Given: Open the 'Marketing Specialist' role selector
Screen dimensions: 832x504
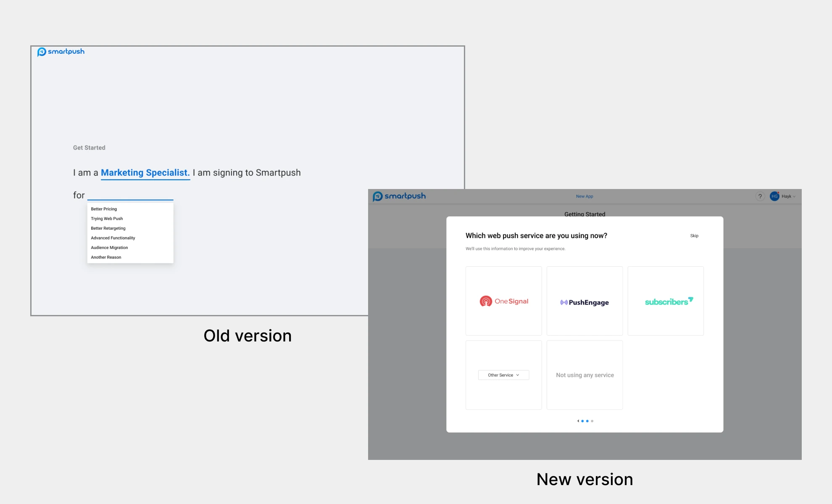Looking at the screenshot, I should click(145, 172).
